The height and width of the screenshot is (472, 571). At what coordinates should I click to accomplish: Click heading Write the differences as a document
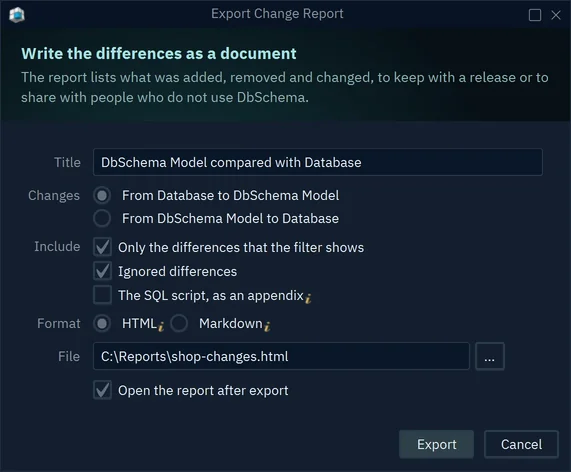[159, 54]
